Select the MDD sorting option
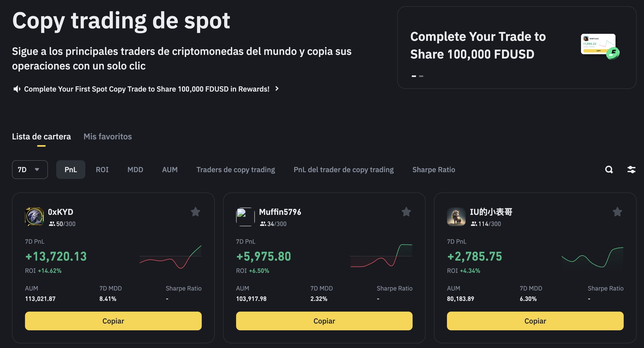Image resolution: width=644 pixels, height=348 pixels. [135, 170]
